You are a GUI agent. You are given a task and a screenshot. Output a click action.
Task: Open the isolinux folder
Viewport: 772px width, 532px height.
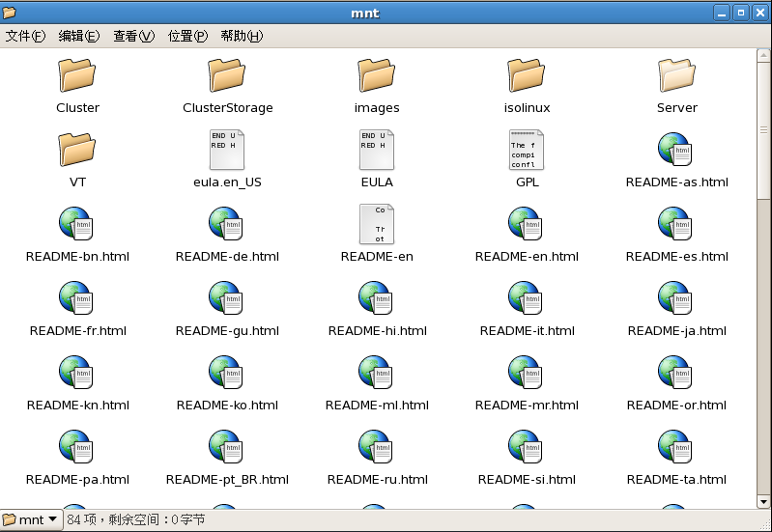pyautogui.click(x=527, y=75)
